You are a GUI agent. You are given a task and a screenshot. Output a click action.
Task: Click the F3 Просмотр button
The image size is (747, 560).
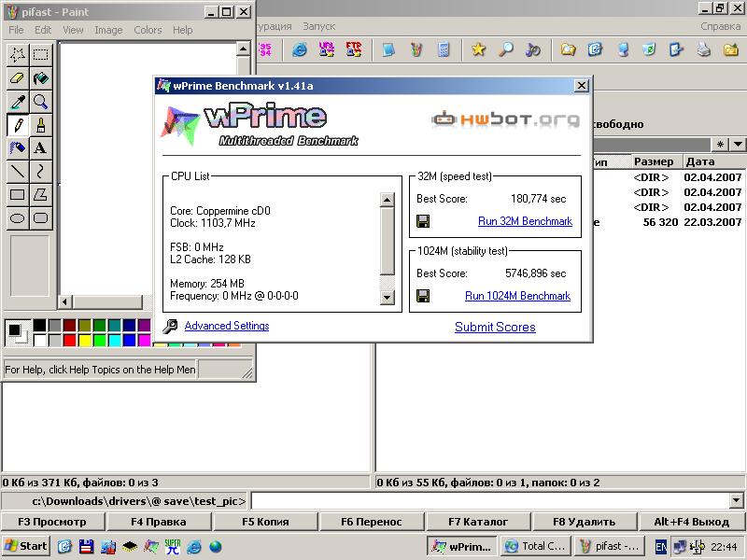pos(52,522)
